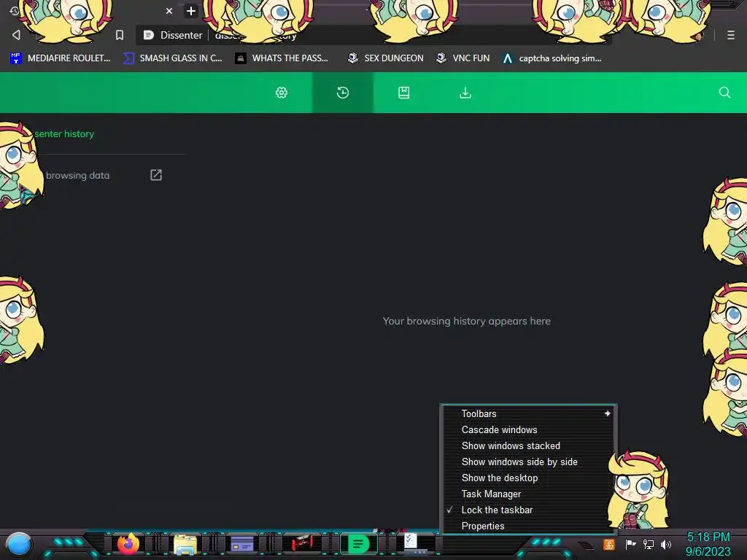Open the VNC FUN bookmark

463,58
